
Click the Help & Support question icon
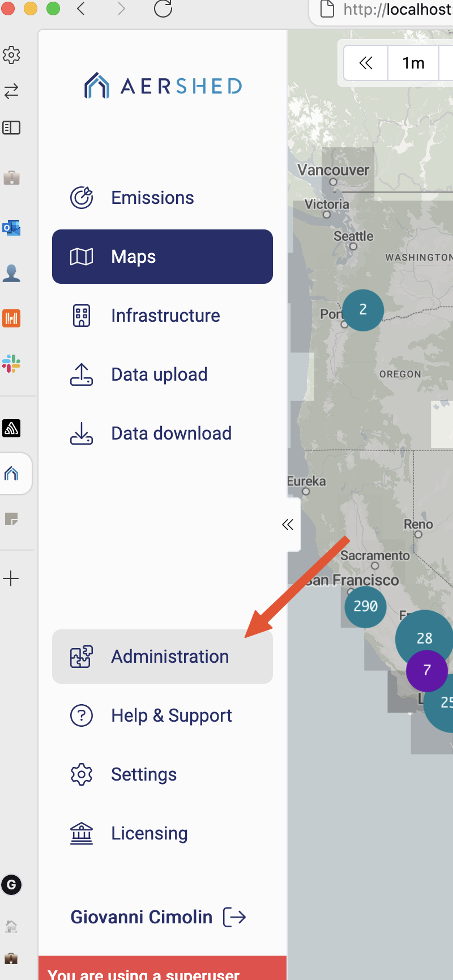coord(82,715)
